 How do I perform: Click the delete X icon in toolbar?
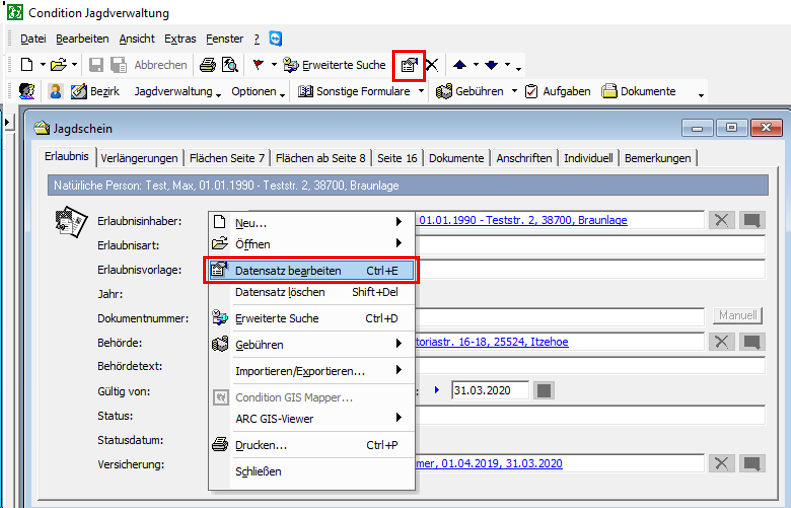click(x=432, y=65)
